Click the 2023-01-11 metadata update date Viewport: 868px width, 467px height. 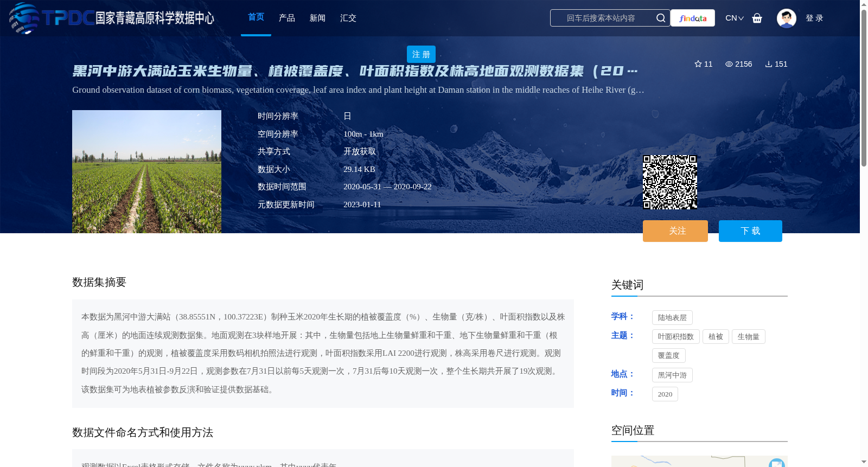coord(362,204)
